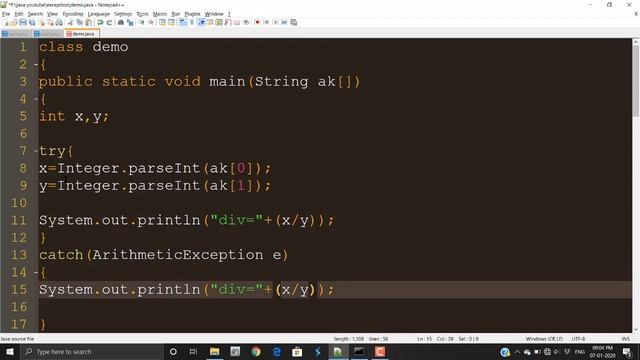Open the Edit menu
Image resolution: width=640 pixels, height=360 pixels.
coord(19,14)
